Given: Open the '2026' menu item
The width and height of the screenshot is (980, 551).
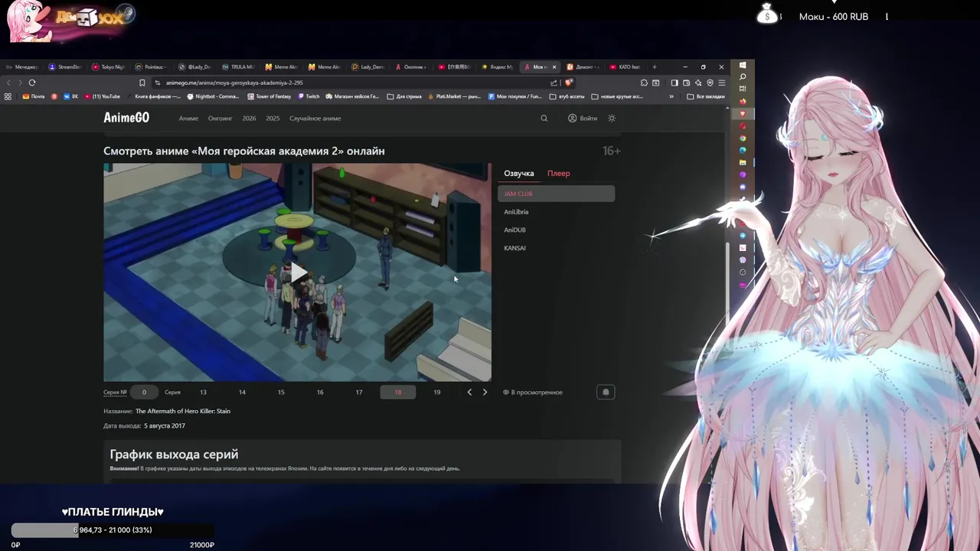Looking at the screenshot, I should 249,119.
